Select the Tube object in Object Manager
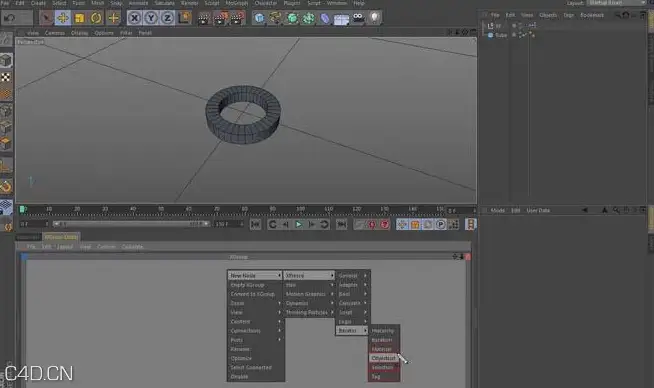 (501, 35)
